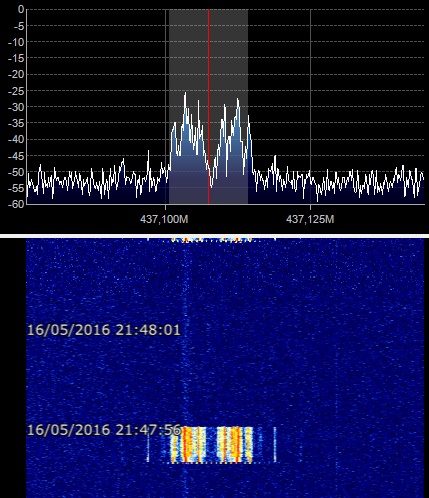
Task: Click the right edge of gray filter band
Action: pyautogui.click(x=248, y=106)
